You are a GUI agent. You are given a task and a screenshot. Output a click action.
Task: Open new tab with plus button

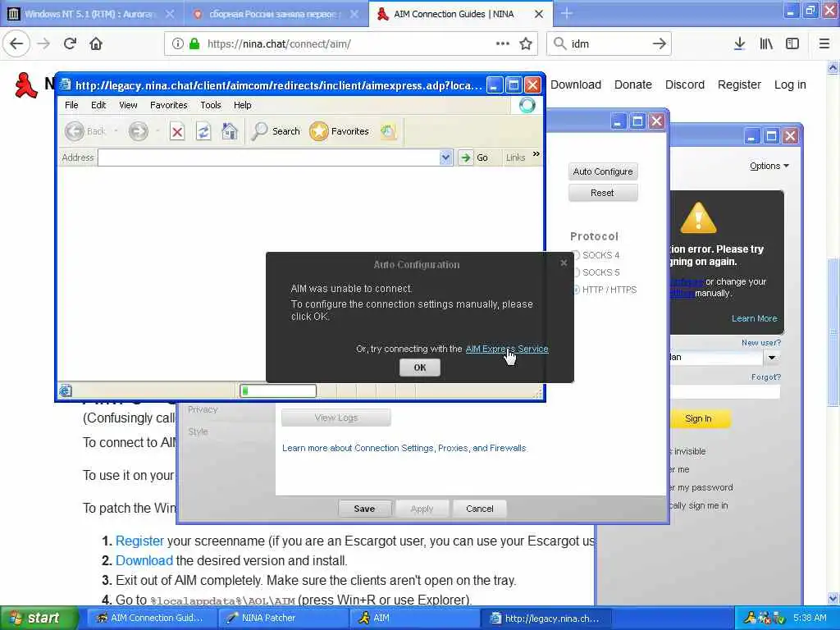tap(566, 14)
